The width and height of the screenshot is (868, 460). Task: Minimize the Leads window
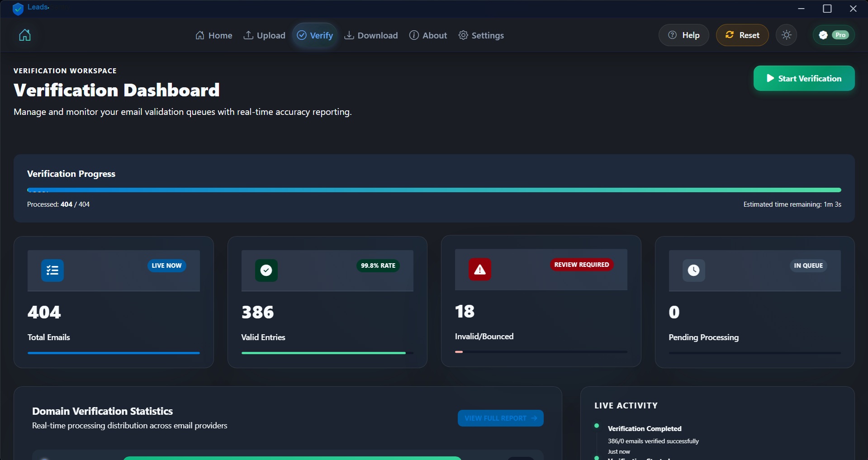(801, 9)
